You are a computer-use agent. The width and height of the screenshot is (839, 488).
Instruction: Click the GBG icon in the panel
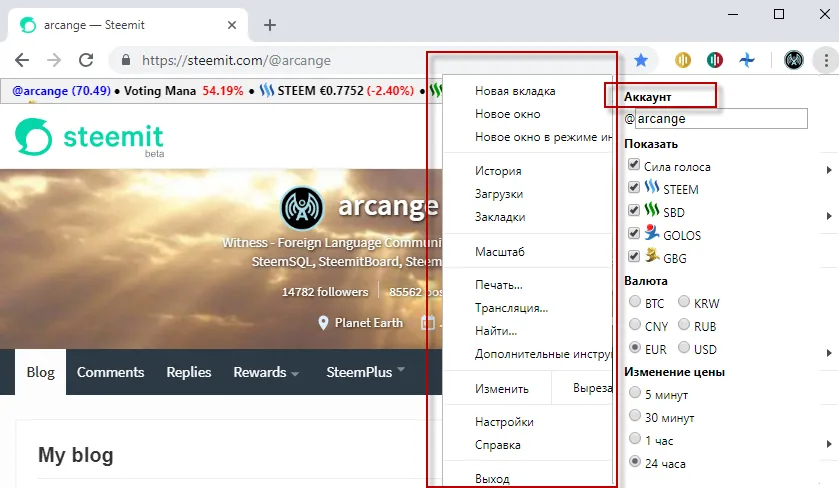point(652,255)
